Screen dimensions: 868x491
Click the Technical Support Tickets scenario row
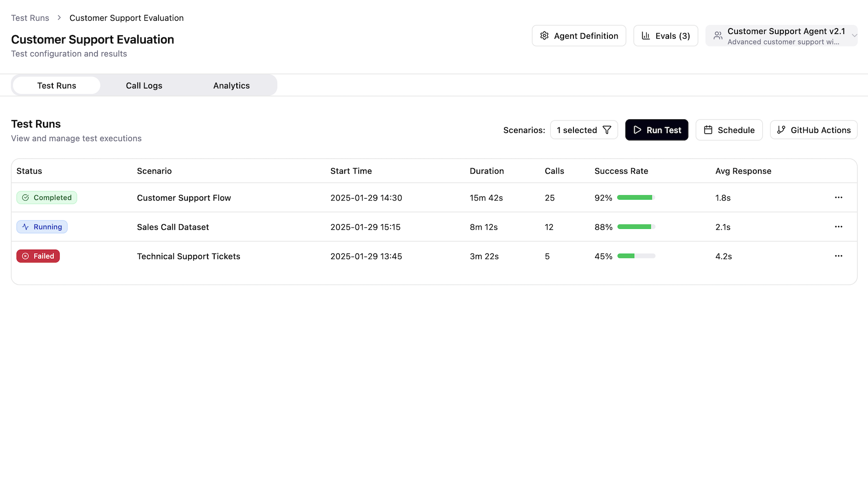(188, 256)
